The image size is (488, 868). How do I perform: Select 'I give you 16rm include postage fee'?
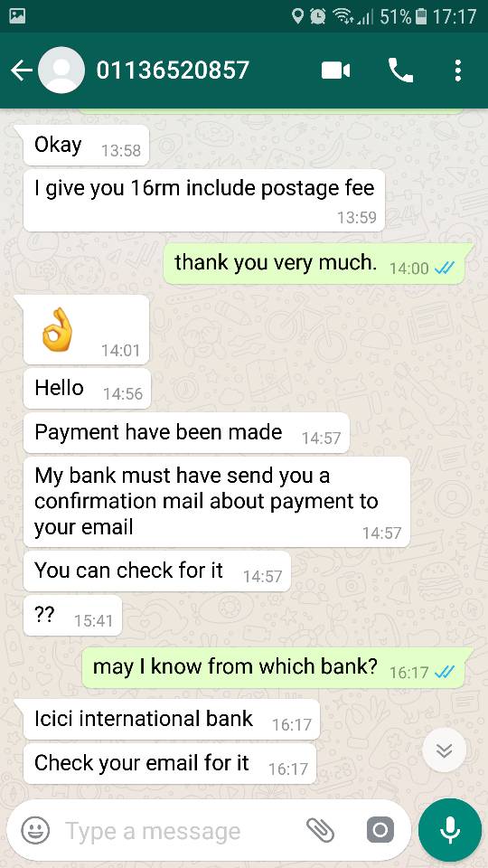pyautogui.click(x=204, y=201)
